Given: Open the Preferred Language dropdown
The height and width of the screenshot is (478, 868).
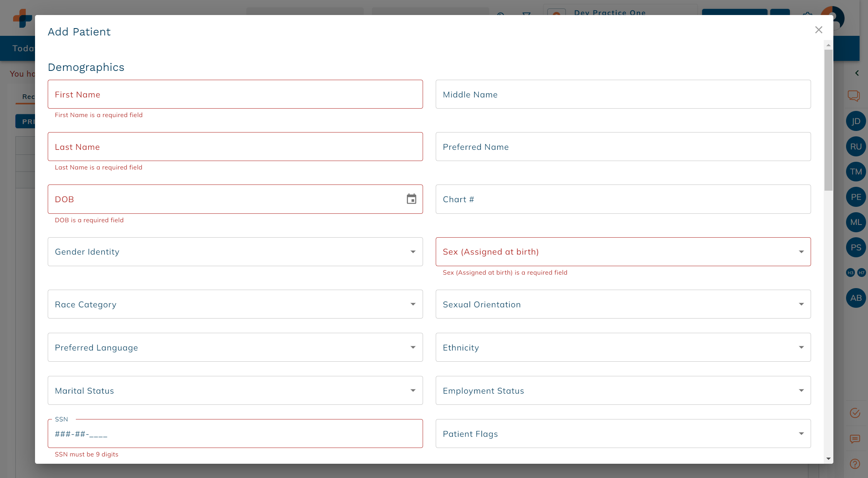Looking at the screenshot, I should 235,347.
